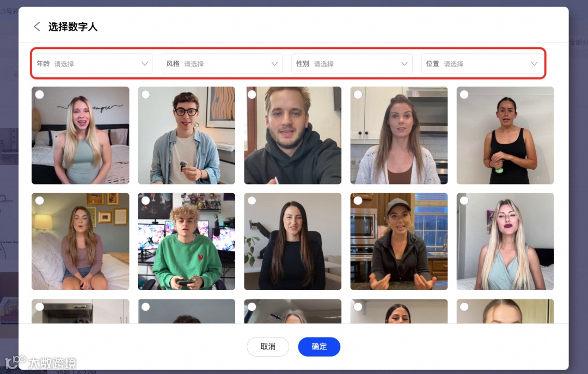Select radio on woman wearing cap avatar

coord(358,201)
